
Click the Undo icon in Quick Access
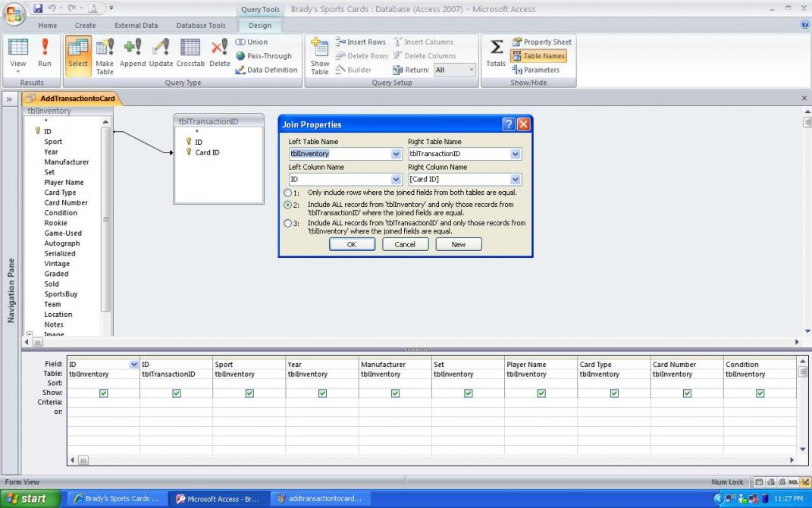[52, 8]
